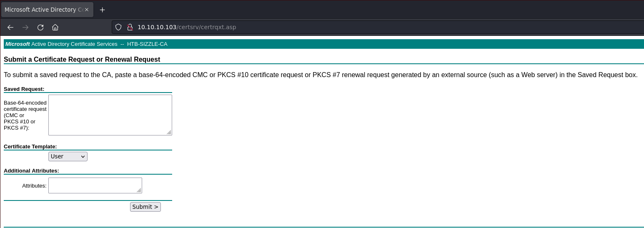Click the Attributes text field
This screenshot has height=228, width=644.
pos(95,185)
